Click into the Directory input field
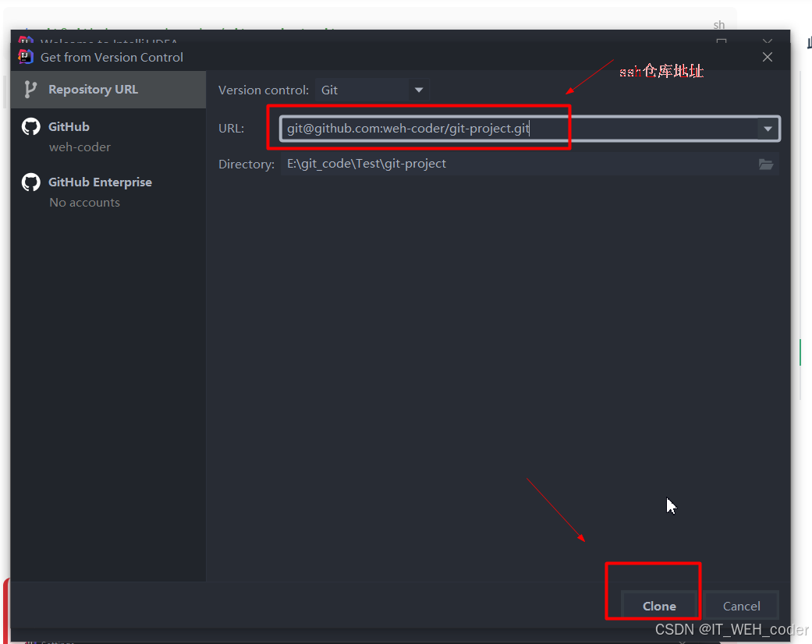This screenshot has height=644, width=812. (518, 164)
